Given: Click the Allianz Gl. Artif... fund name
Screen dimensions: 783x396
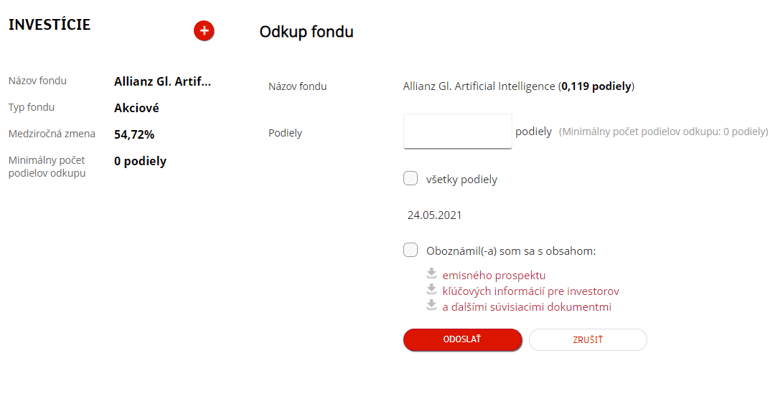Looking at the screenshot, I should coord(162,81).
